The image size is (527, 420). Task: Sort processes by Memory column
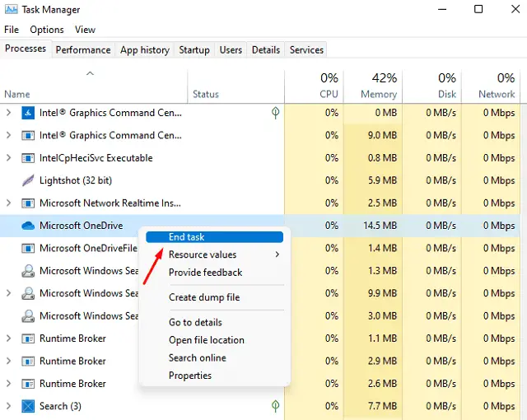point(378,86)
